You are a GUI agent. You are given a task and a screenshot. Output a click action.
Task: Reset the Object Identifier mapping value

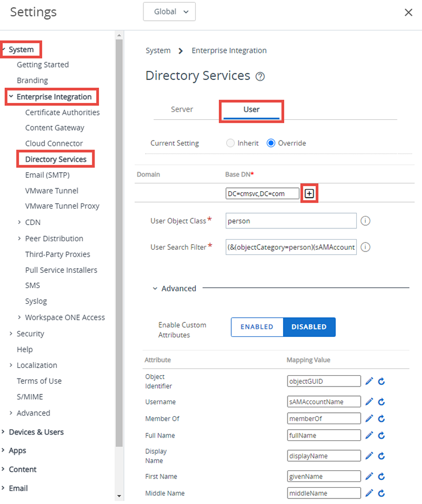(x=381, y=381)
